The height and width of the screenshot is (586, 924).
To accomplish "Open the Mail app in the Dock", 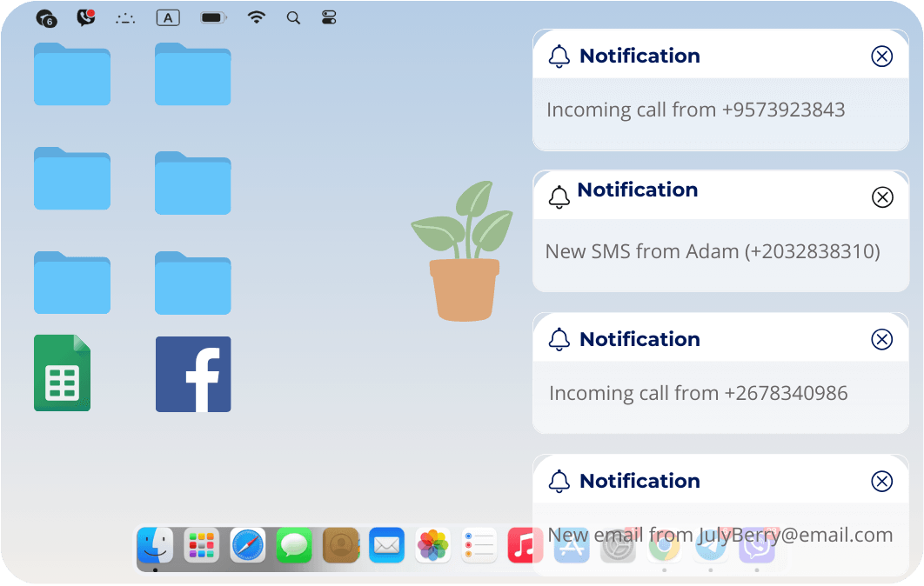I will point(386,546).
